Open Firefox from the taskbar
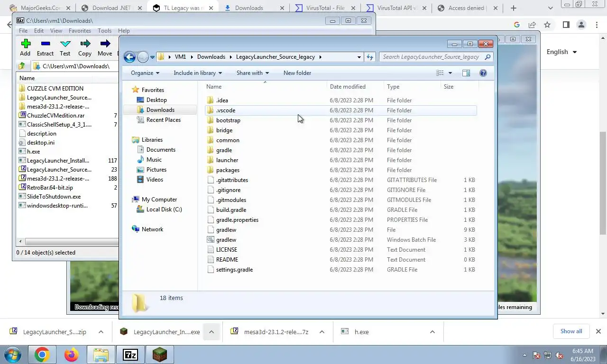Image resolution: width=607 pixels, height=364 pixels. tap(72, 355)
